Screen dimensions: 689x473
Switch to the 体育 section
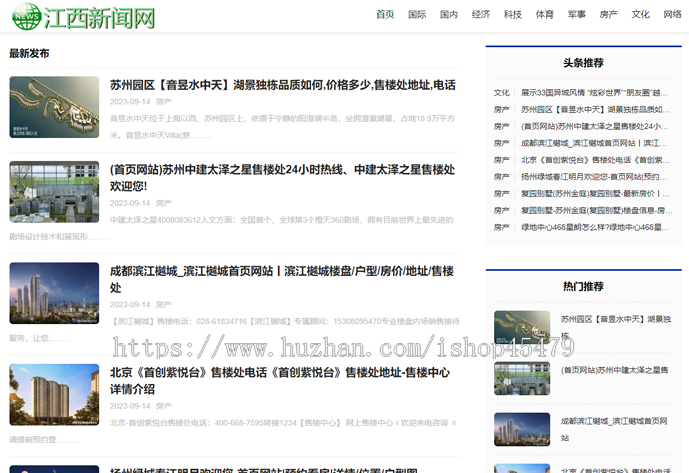click(545, 15)
